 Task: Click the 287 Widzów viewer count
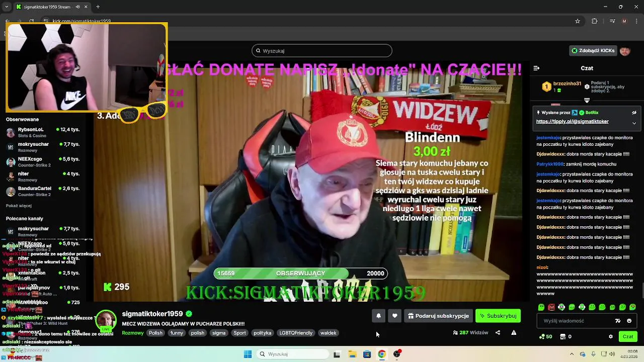point(470,332)
